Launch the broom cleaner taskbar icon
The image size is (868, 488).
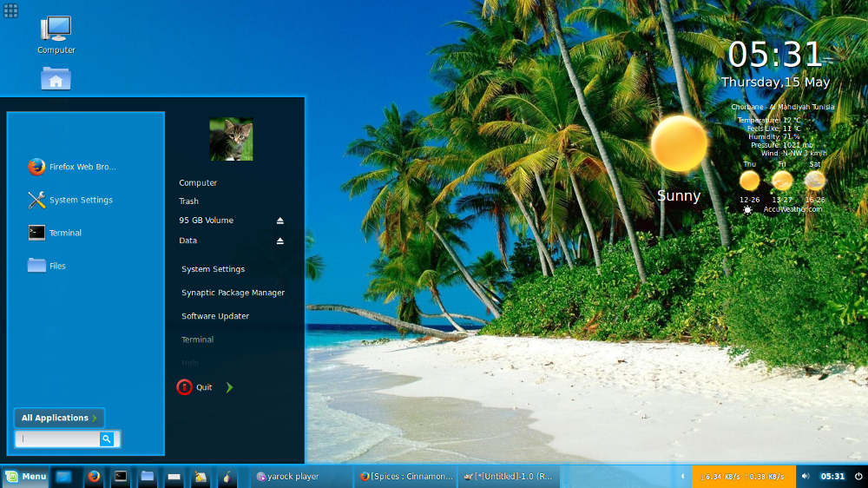(x=201, y=477)
